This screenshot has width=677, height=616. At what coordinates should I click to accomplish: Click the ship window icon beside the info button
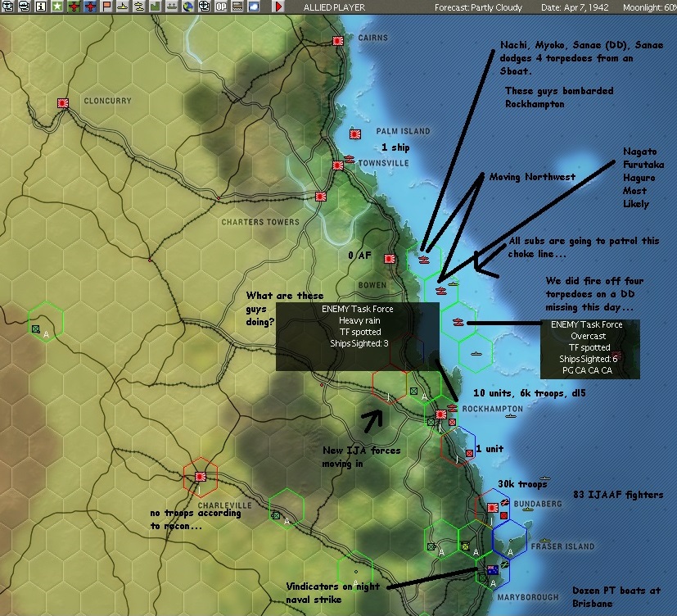tap(25, 7)
